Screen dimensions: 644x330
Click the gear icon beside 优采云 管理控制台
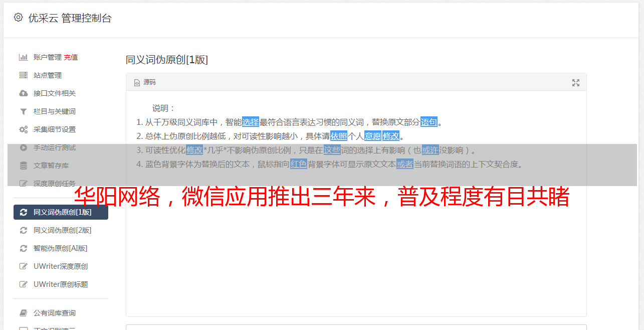[19, 18]
